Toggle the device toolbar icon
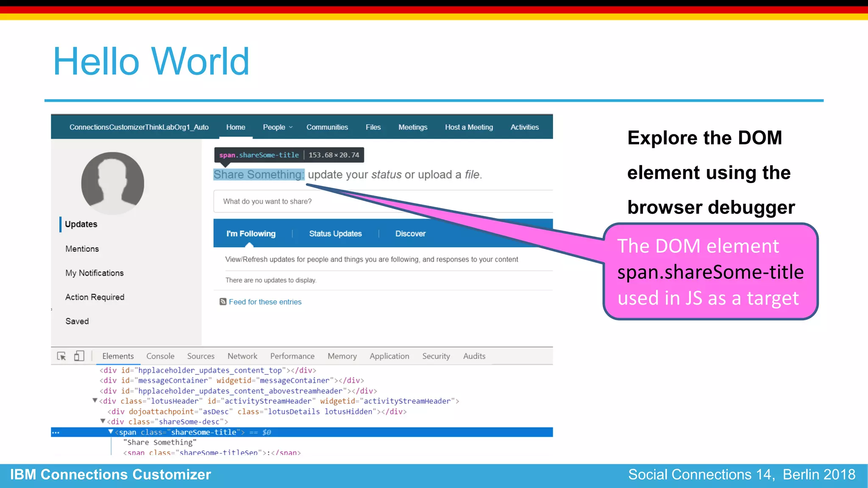This screenshot has width=868, height=488. (x=79, y=356)
